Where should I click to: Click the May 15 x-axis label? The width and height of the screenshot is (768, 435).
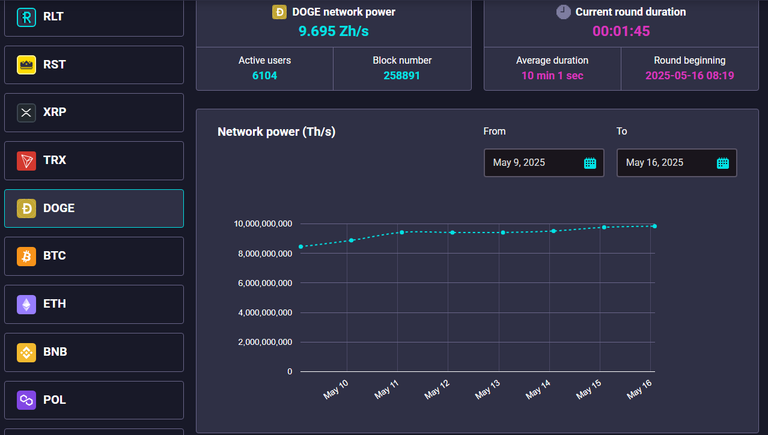pos(589,389)
